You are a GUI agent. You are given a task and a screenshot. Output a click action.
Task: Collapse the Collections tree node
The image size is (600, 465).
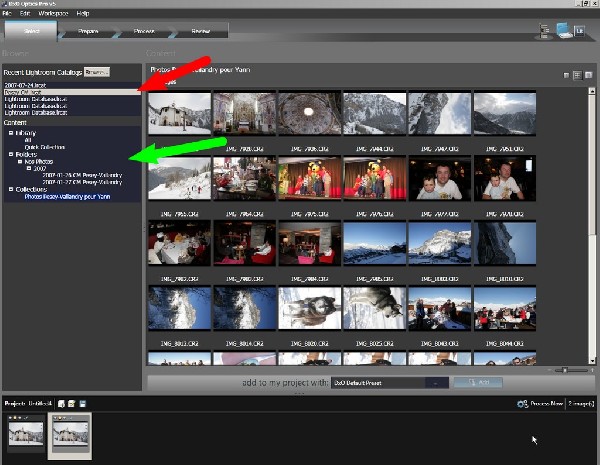click(11, 189)
